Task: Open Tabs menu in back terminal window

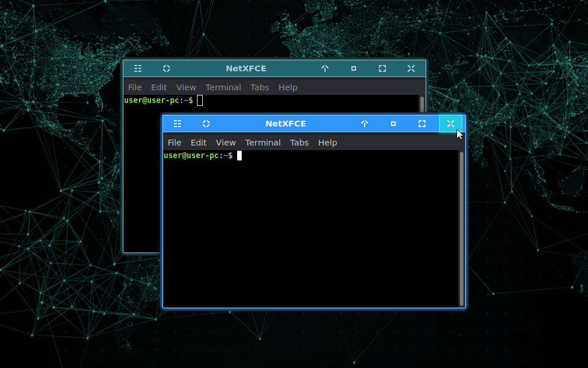Action: [260, 87]
